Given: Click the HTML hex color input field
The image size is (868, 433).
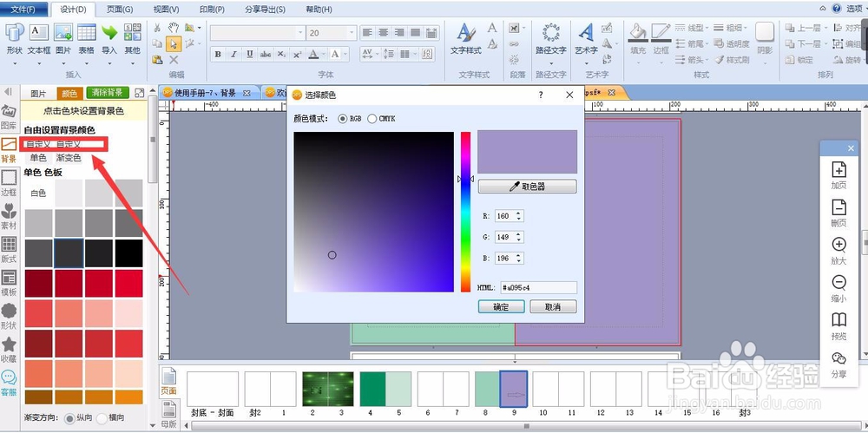Looking at the screenshot, I should click(x=539, y=288).
